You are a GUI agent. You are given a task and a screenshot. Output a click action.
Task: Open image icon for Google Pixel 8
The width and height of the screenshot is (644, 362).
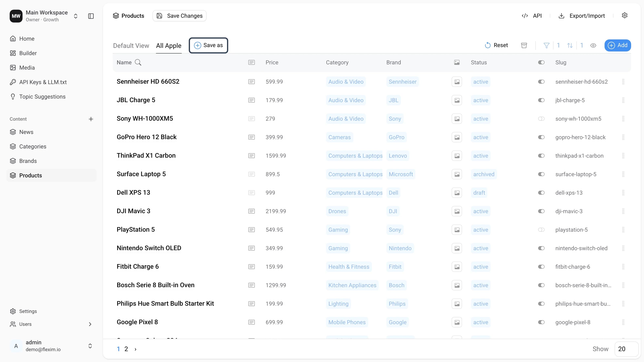pos(457,322)
